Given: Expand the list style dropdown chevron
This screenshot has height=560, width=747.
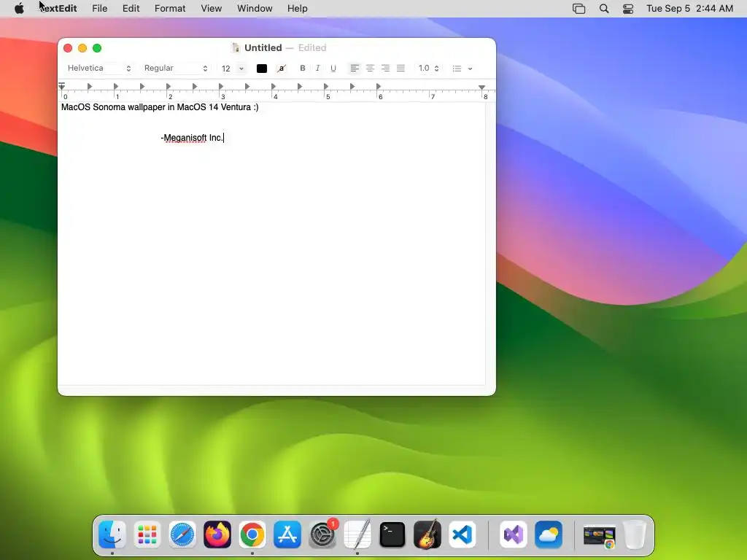Looking at the screenshot, I should click(471, 69).
